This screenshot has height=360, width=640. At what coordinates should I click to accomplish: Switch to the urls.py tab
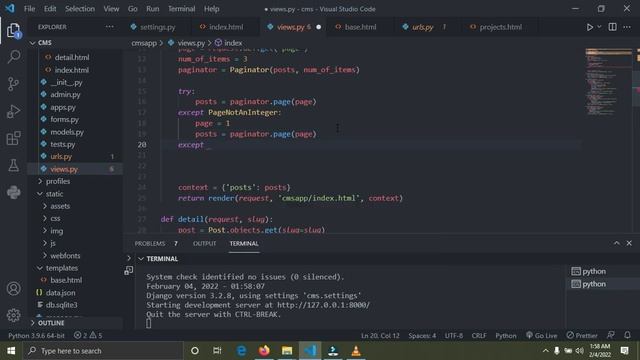pos(422,27)
